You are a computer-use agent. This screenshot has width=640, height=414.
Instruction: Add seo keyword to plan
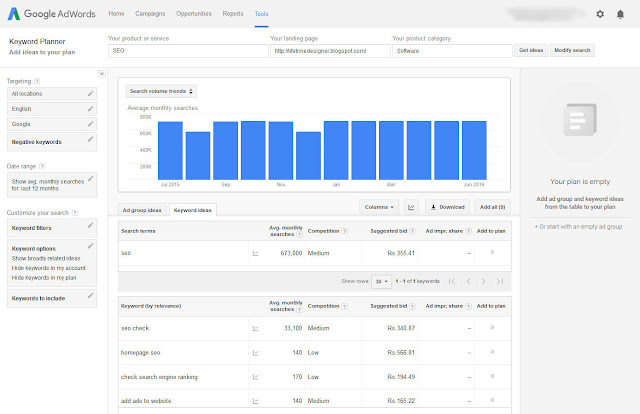[x=492, y=252]
